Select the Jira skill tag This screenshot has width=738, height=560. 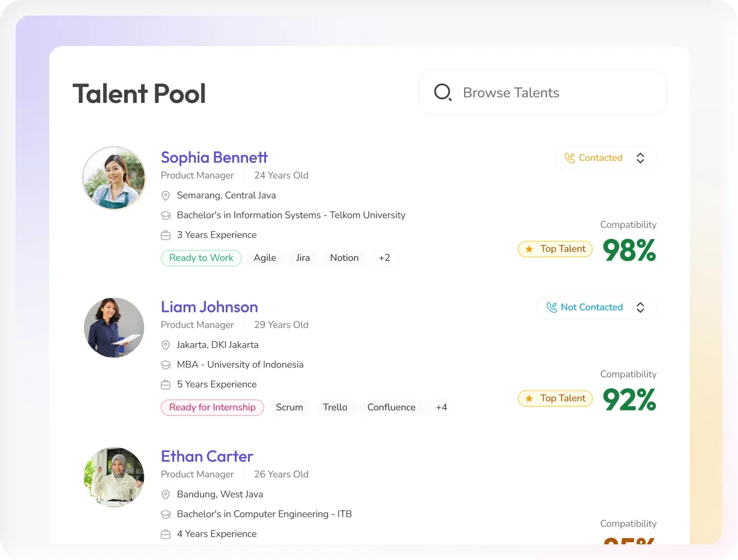303,258
